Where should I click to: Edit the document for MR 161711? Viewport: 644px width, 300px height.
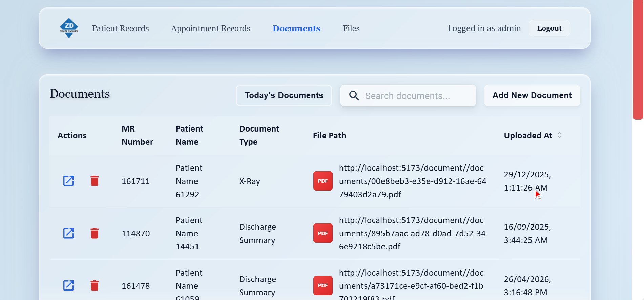pyautogui.click(x=68, y=181)
